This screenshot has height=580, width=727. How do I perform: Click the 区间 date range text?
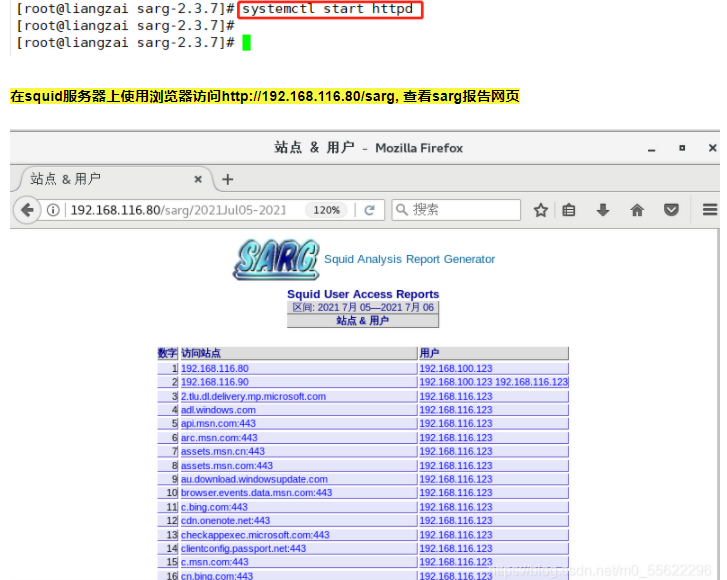[363, 307]
